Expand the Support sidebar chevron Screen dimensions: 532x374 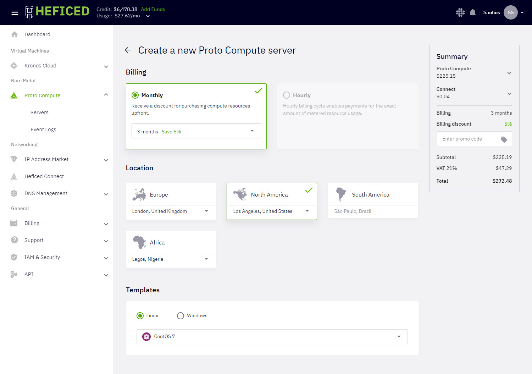(106, 241)
